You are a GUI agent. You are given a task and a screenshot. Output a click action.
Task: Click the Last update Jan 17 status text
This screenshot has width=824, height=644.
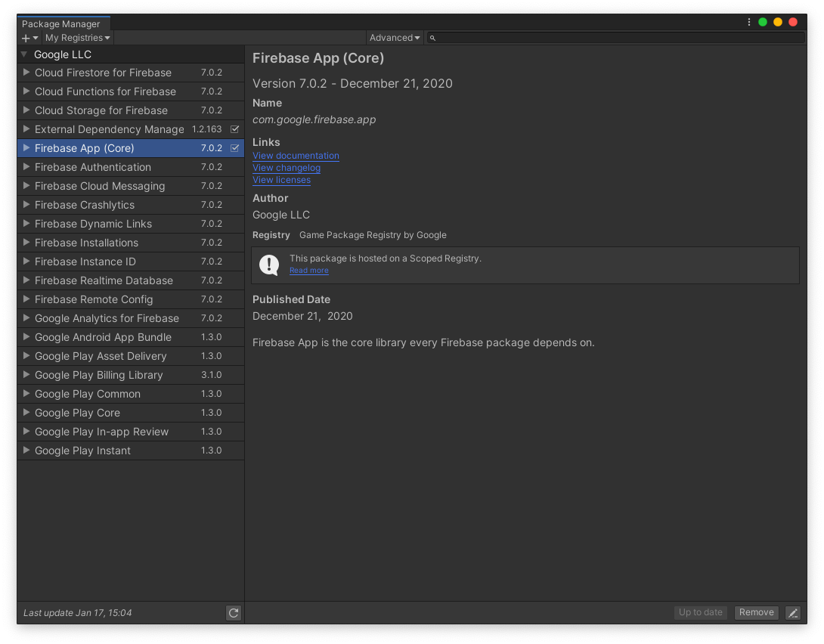pyautogui.click(x=77, y=613)
